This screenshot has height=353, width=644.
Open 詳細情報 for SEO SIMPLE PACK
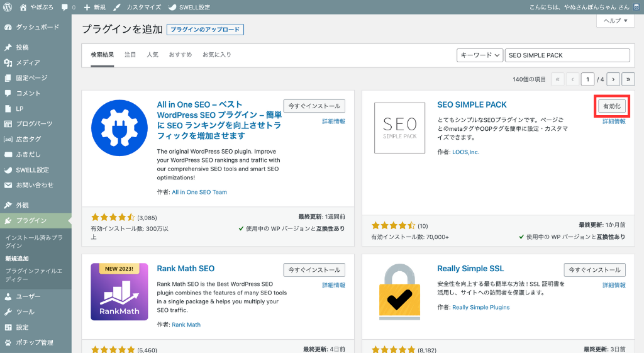(x=614, y=121)
